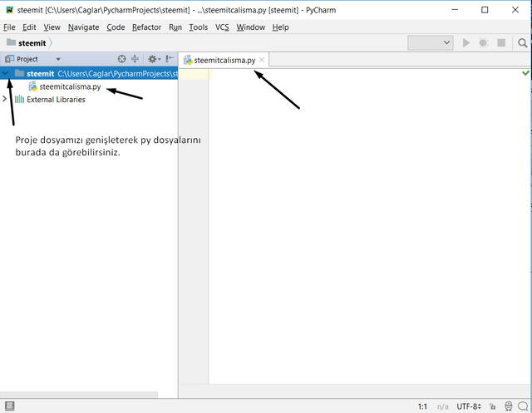The height and width of the screenshot is (413, 532).
Task: Click the editor line gutter
Action: (194, 226)
